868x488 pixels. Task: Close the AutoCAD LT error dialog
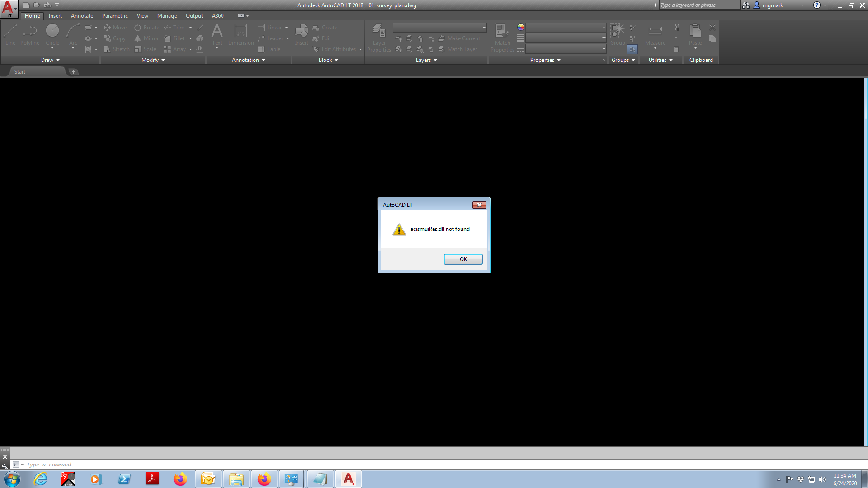pyautogui.click(x=479, y=205)
